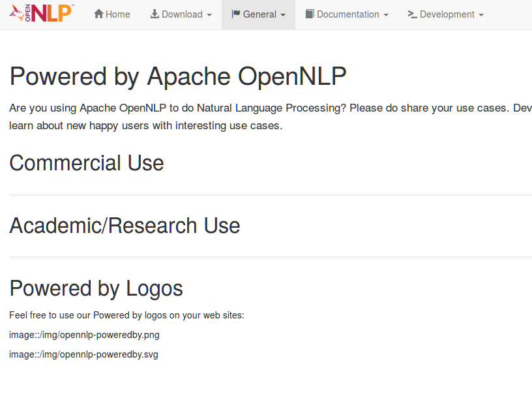
Task: Click the 'Commercial Use' heading
Action: point(87,162)
